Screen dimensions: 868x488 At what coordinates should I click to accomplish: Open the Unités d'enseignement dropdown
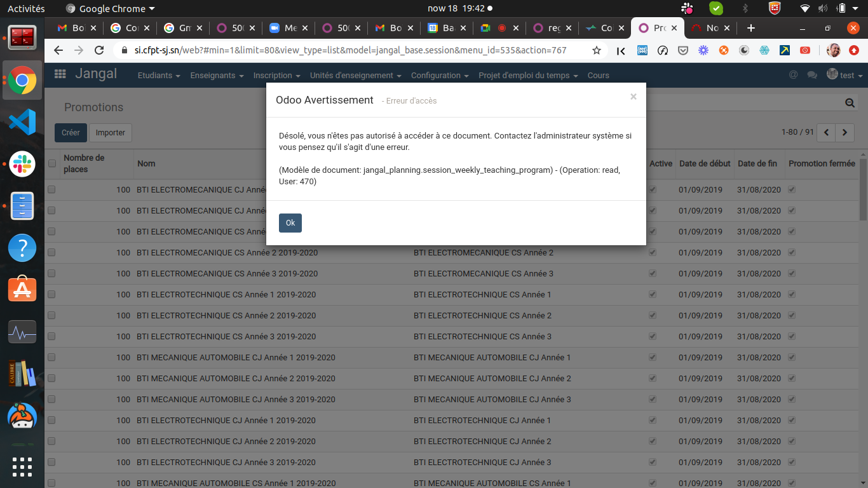point(355,75)
